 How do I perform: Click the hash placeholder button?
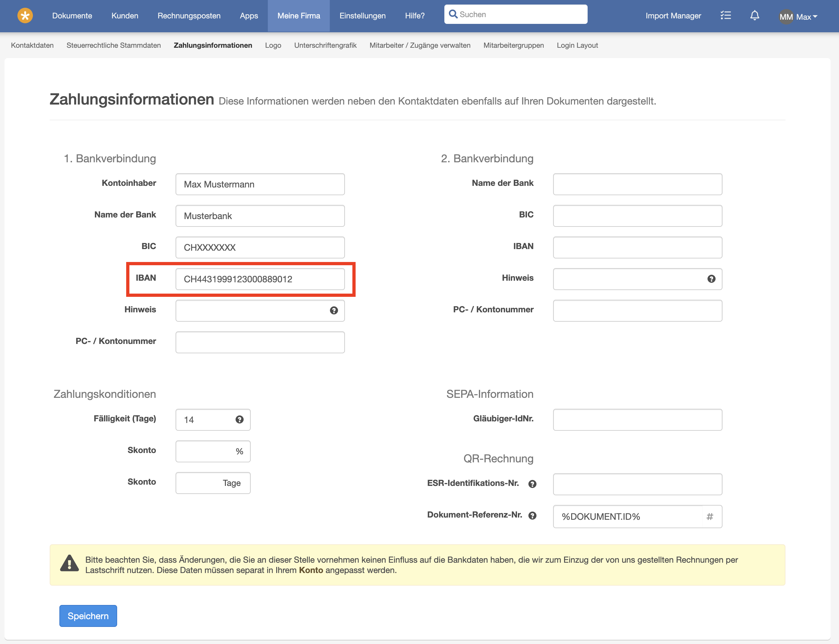pyautogui.click(x=710, y=517)
